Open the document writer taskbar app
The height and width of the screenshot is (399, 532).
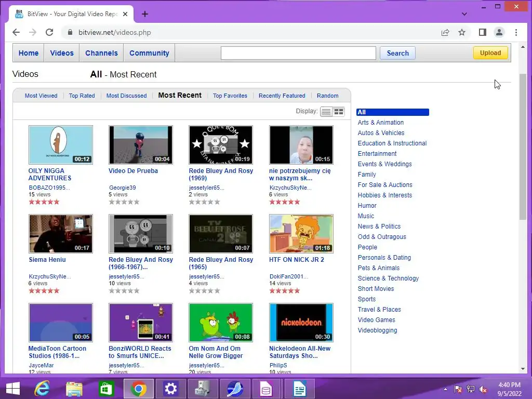[299, 389]
